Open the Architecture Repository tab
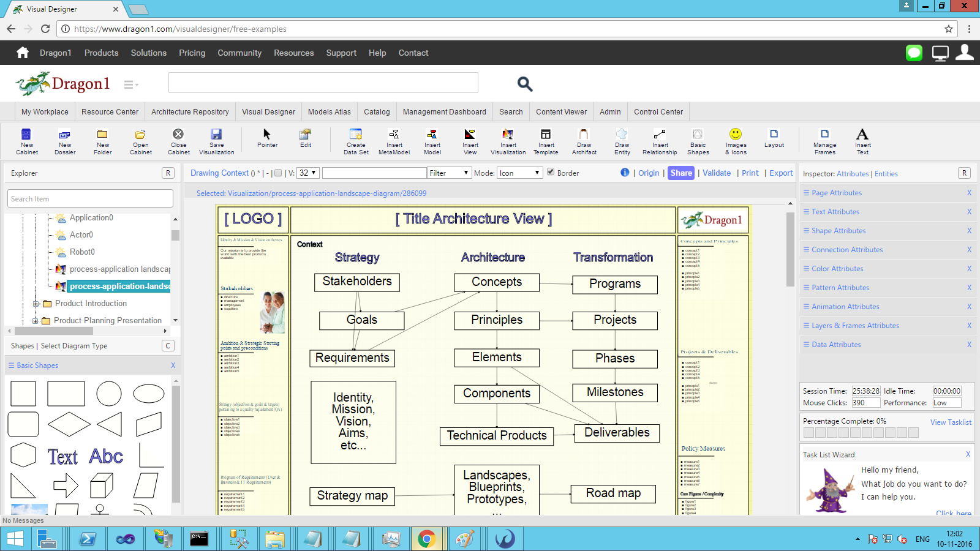This screenshot has width=980, height=551. click(190, 112)
